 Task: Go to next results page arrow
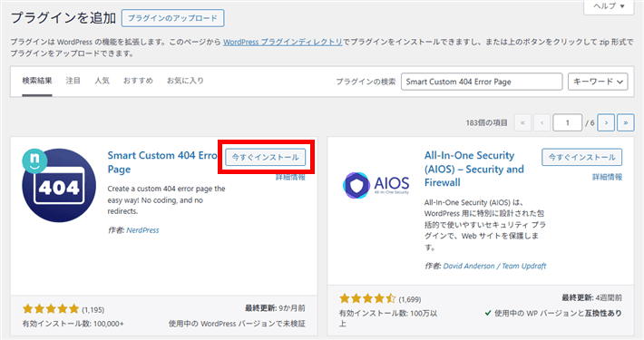(606, 122)
